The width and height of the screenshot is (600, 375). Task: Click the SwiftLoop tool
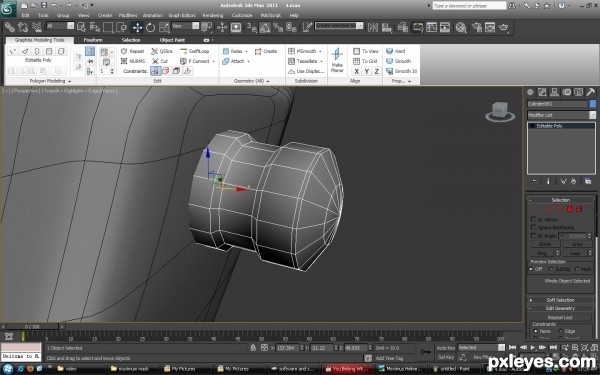point(194,51)
